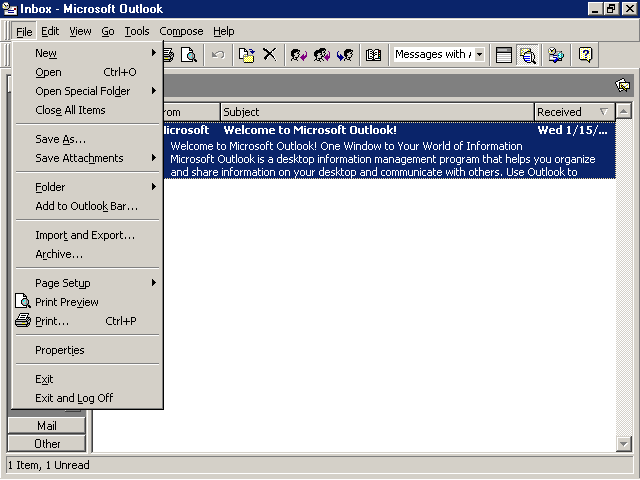Select Exit and Log Off
This screenshot has height=480, width=640.
click(87, 398)
